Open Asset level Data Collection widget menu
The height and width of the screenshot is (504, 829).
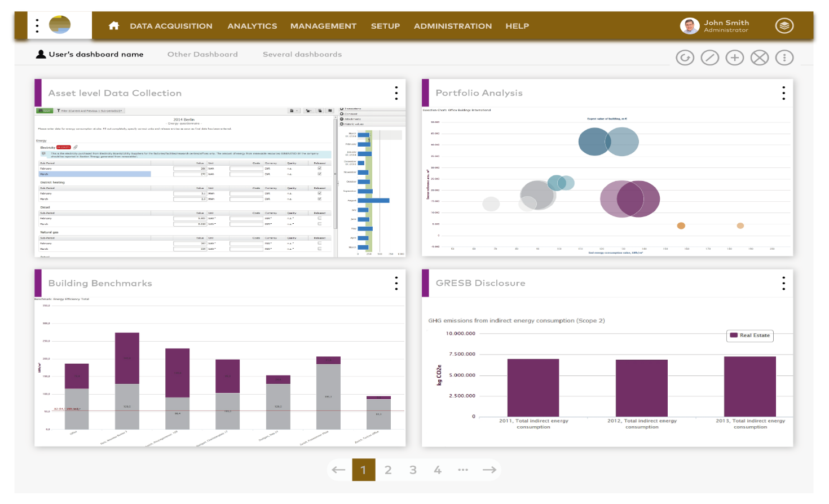[x=396, y=93]
